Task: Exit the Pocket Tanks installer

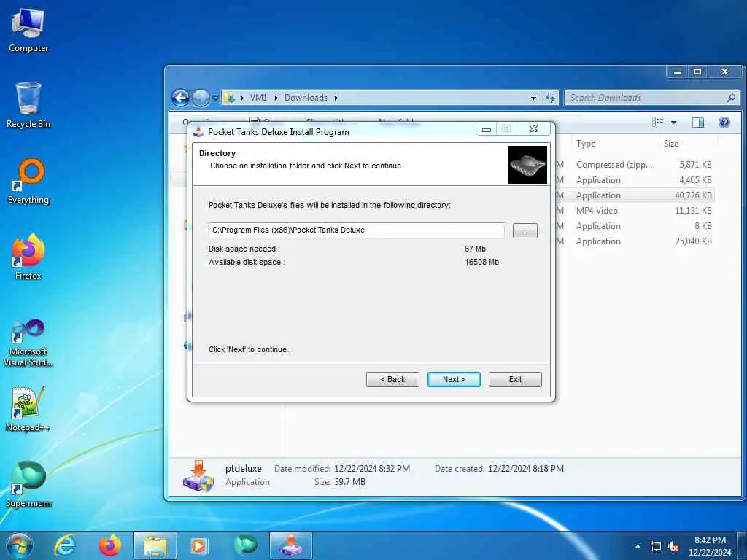Action: pos(515,379)
